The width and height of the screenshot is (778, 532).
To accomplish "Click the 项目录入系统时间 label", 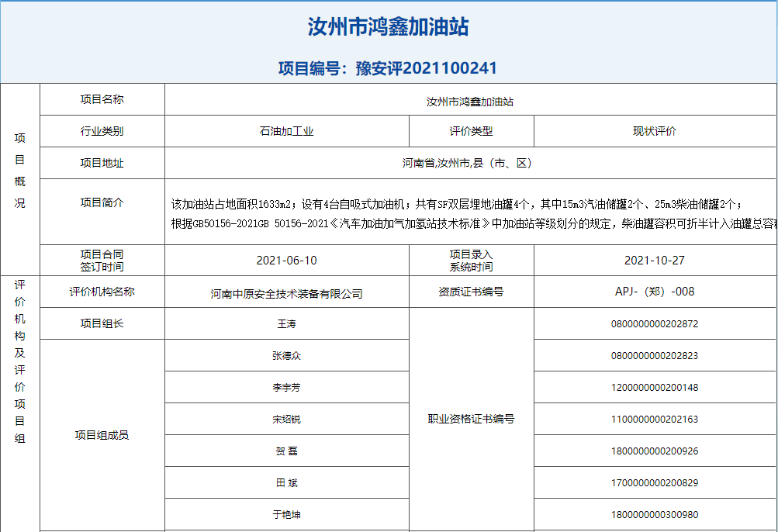I will pyautogui.click(x=472, y=261).
